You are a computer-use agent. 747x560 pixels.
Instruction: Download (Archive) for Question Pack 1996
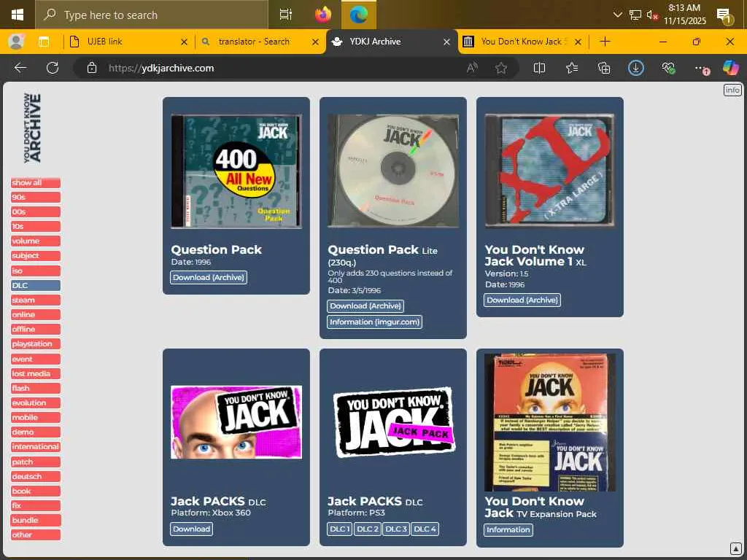[209, 278]
